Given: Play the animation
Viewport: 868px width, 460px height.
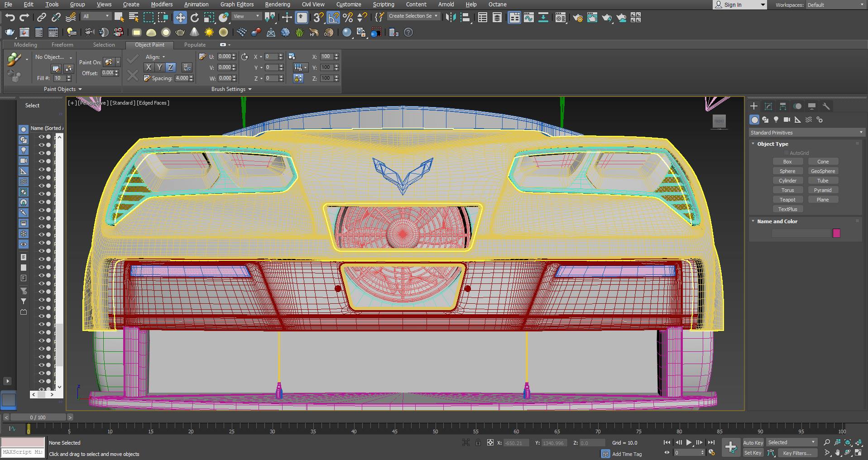Looking at the screenshot, I should 689,443.
